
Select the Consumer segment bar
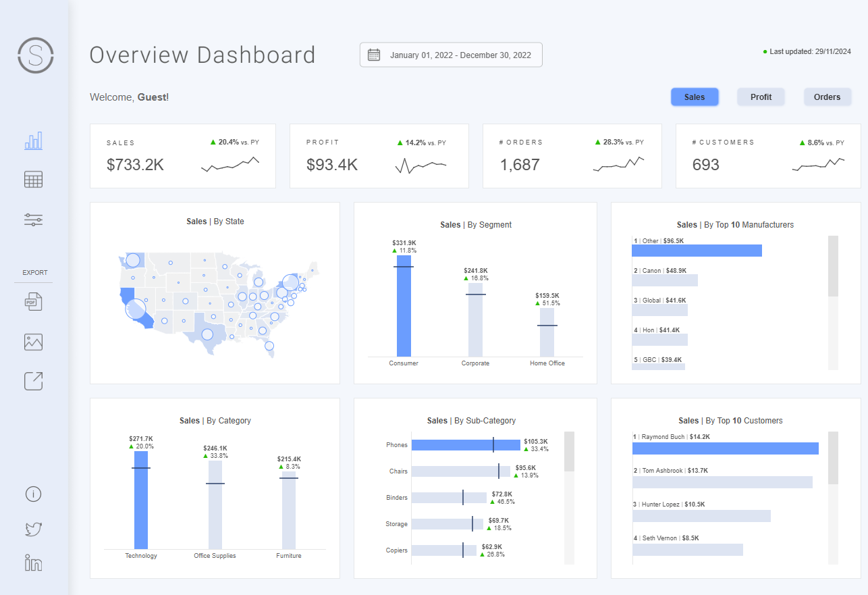click(404, 306)
